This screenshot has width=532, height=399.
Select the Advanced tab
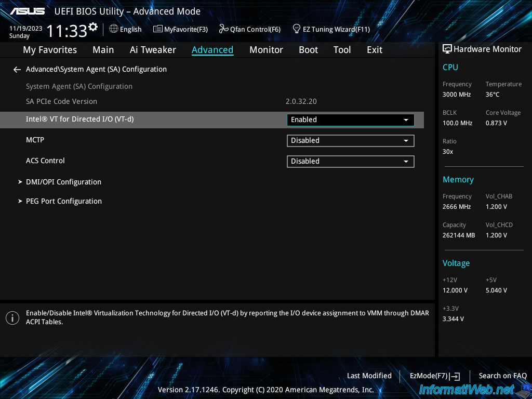pyautogui.click(x=212, y=50)
